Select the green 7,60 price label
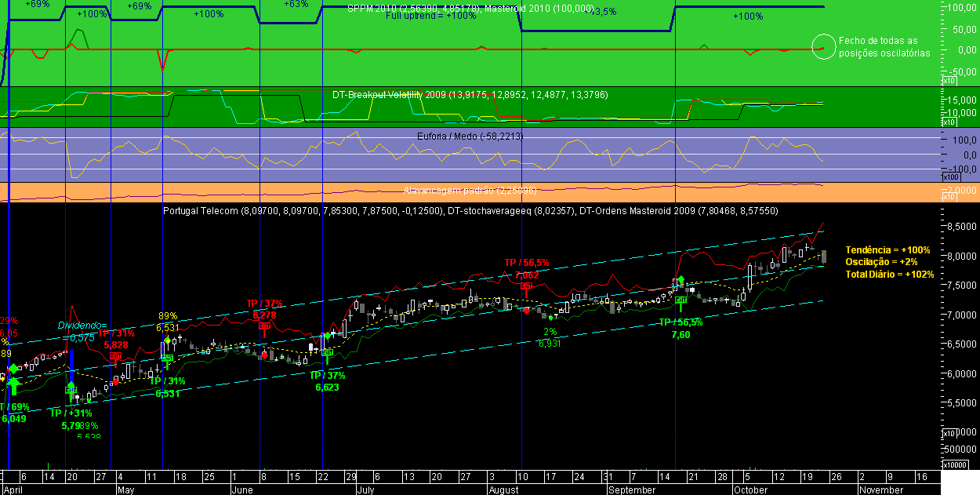 pos(681,335)
